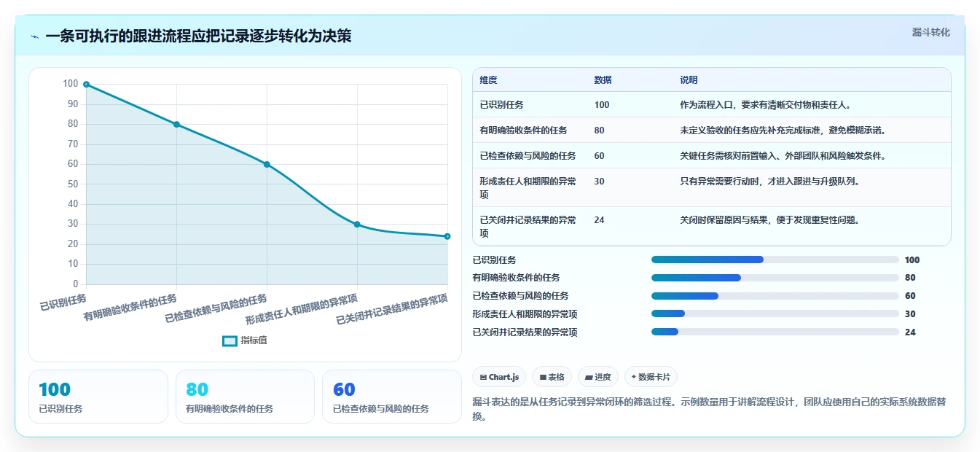Select the 进度 chip
The height and width of the screenshot is (452, 980).
click(597, 377)
